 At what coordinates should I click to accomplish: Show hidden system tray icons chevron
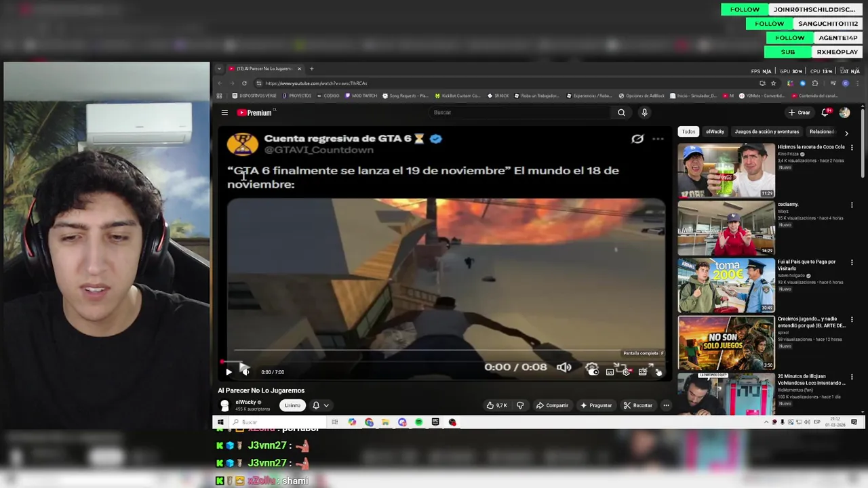(766, 422)
